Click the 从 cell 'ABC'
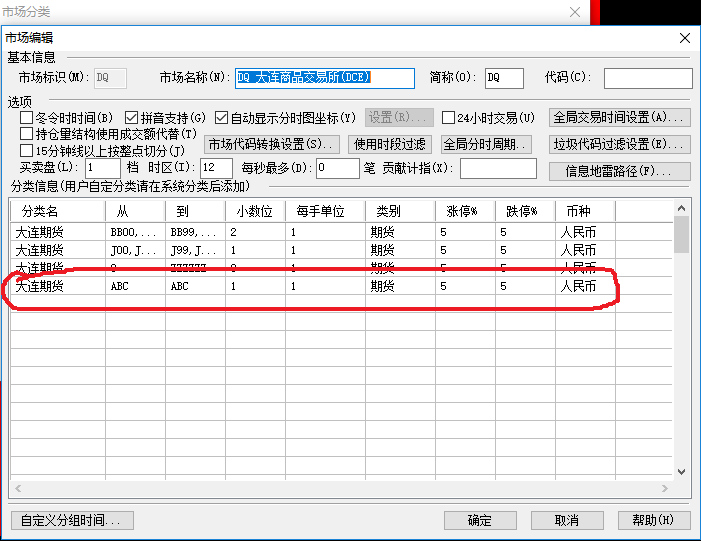The width and height of the screenshot is (701, 541). coord(135,286)
